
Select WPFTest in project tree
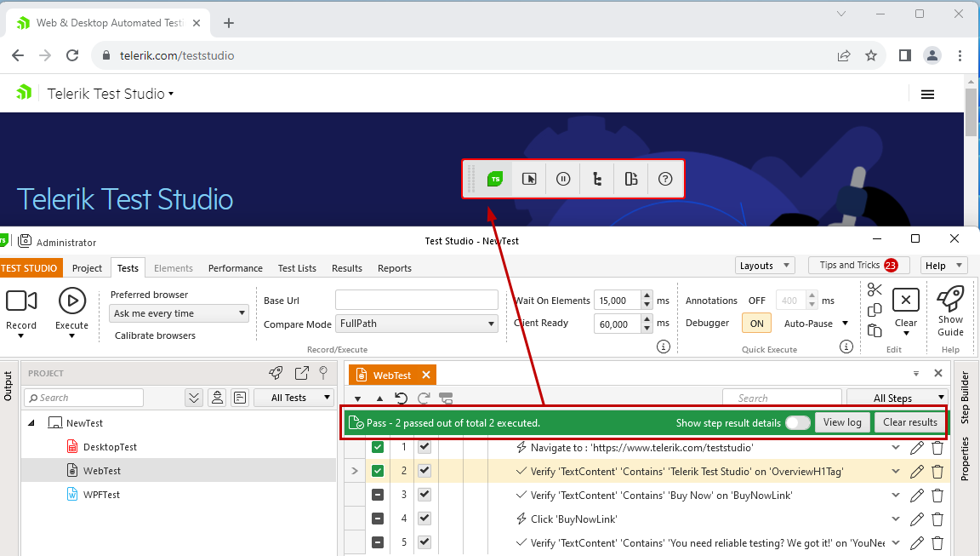101,495
